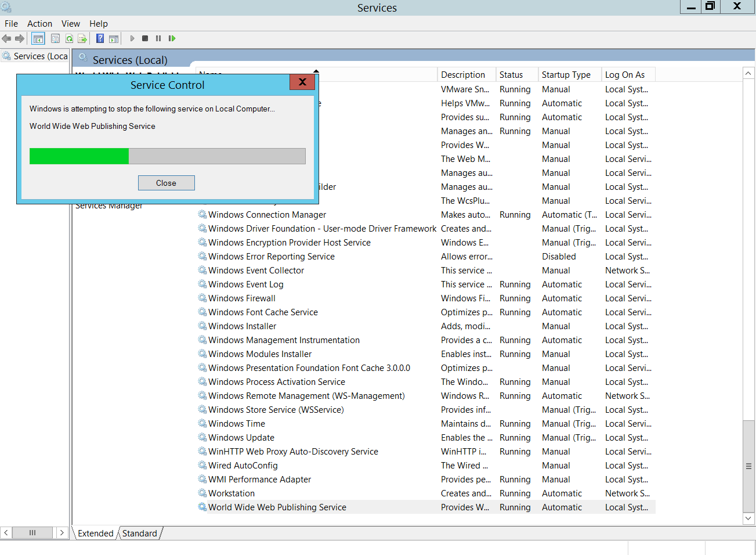Open the Action menu
The width and height of the screenshot is (756, 555).
[x=39, y=23]
